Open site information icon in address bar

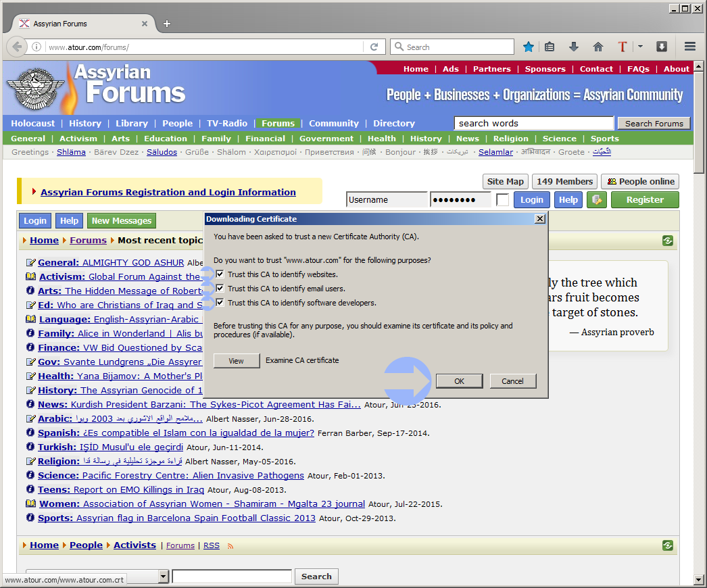click(36, 47)
